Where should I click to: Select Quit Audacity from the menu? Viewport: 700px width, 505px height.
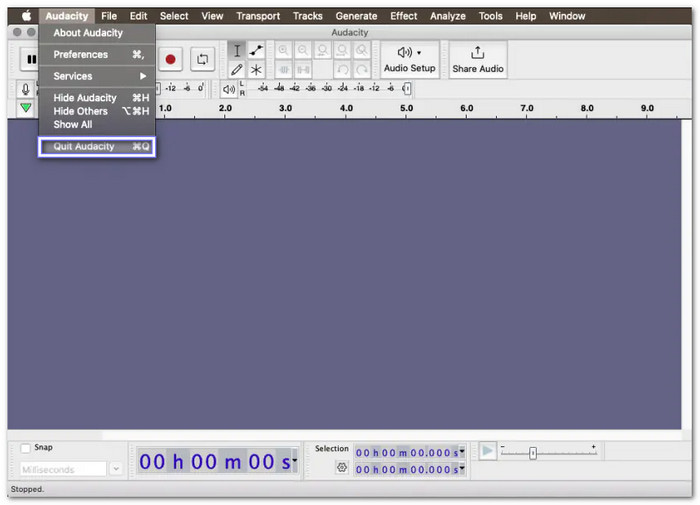97,146
